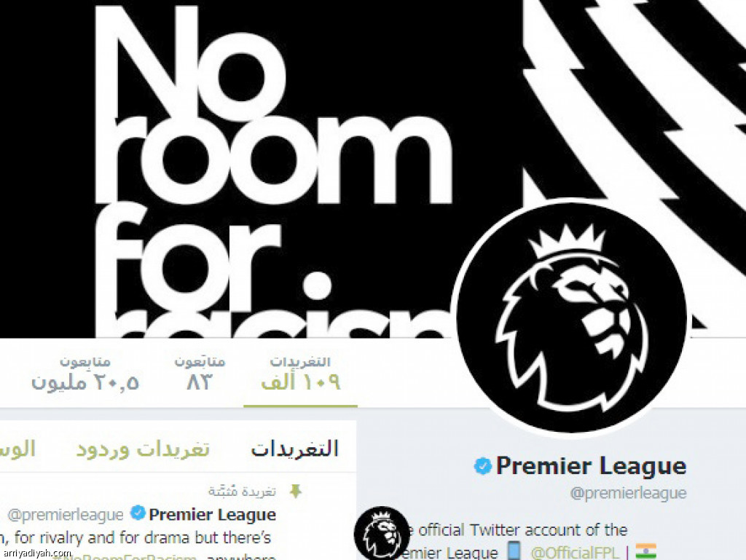The height and width of the screenshot is (560, 746).
Task: Click the Premier League profile name heading
Action: [x=591, y=466]
